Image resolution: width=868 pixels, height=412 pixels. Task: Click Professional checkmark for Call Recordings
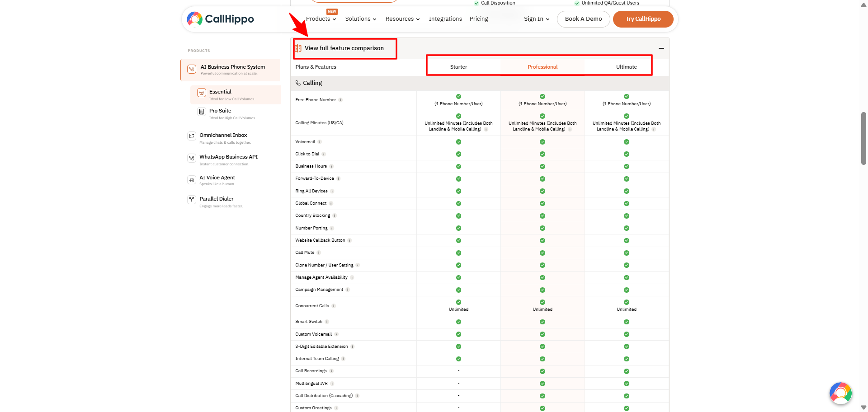[x=542, y=371]
